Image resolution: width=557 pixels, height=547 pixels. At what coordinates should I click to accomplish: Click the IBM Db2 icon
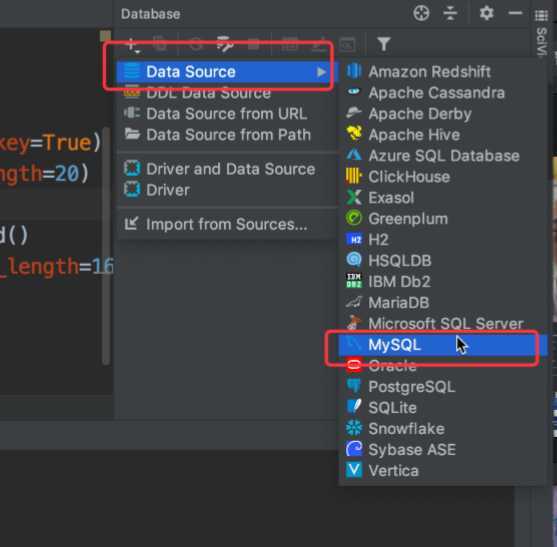click(x=354, y=281)
